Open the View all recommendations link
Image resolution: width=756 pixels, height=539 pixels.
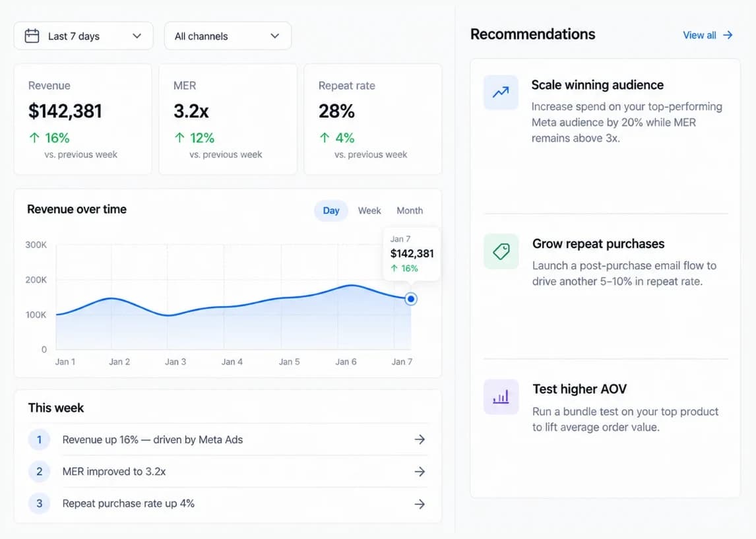coord(708,35)
